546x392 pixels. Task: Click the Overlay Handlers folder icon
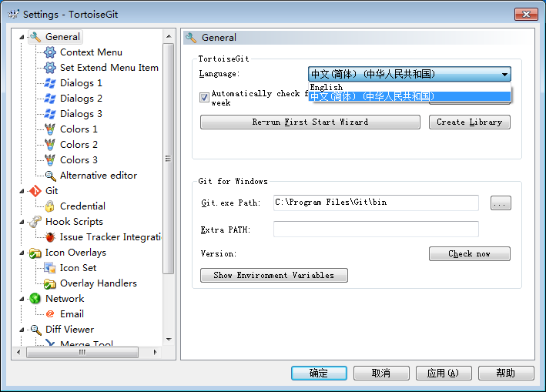pos(50,283)
